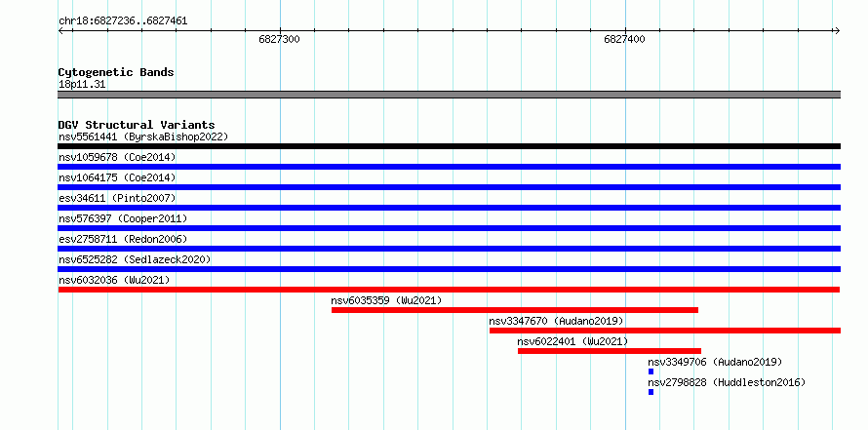
Task: Open nsv2798828 (Huddleston2016) variant label
Action: [x=727, y=382]
